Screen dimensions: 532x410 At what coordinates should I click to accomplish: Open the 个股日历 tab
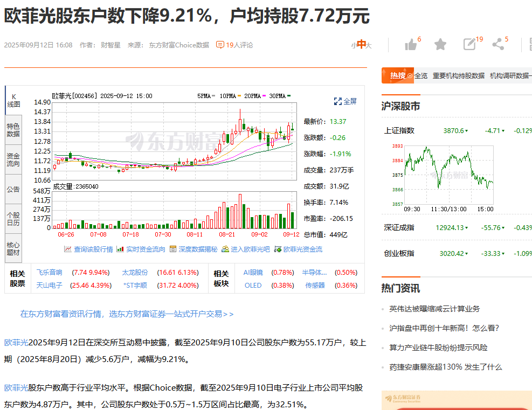[x=13, y=219]
